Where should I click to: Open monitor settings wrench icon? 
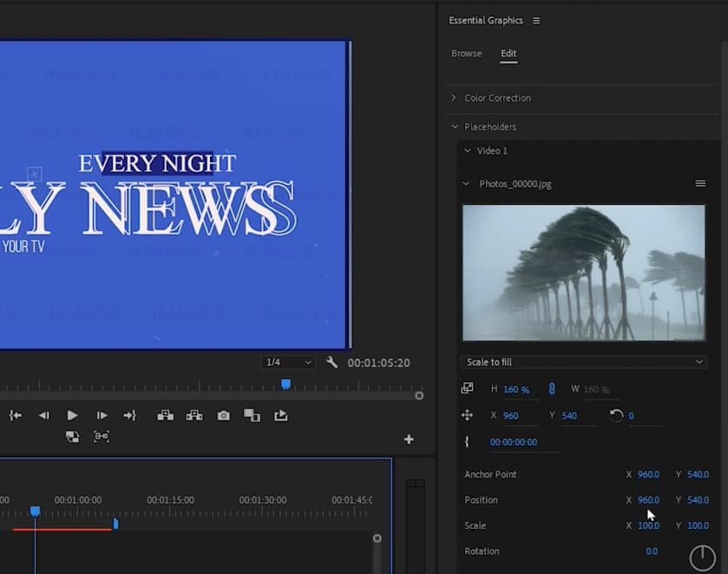331,362
